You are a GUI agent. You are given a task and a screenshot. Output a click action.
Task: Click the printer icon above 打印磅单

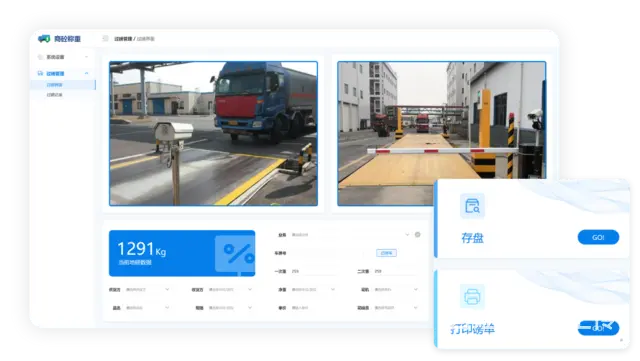472,296
